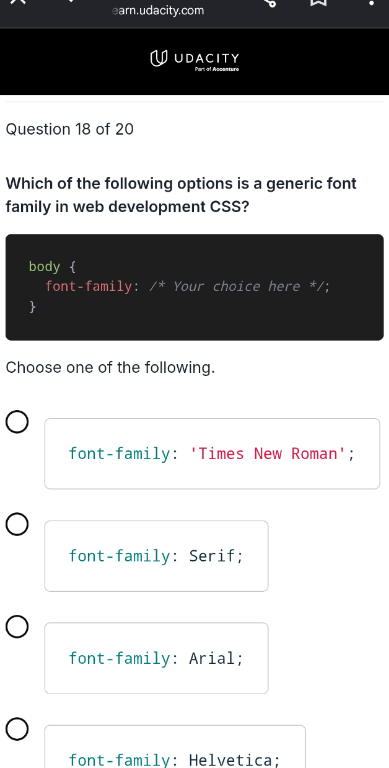Choose the 'font-family: Arial;' answer card
Screen dimensions: 389x768
[x=156, y=658]
